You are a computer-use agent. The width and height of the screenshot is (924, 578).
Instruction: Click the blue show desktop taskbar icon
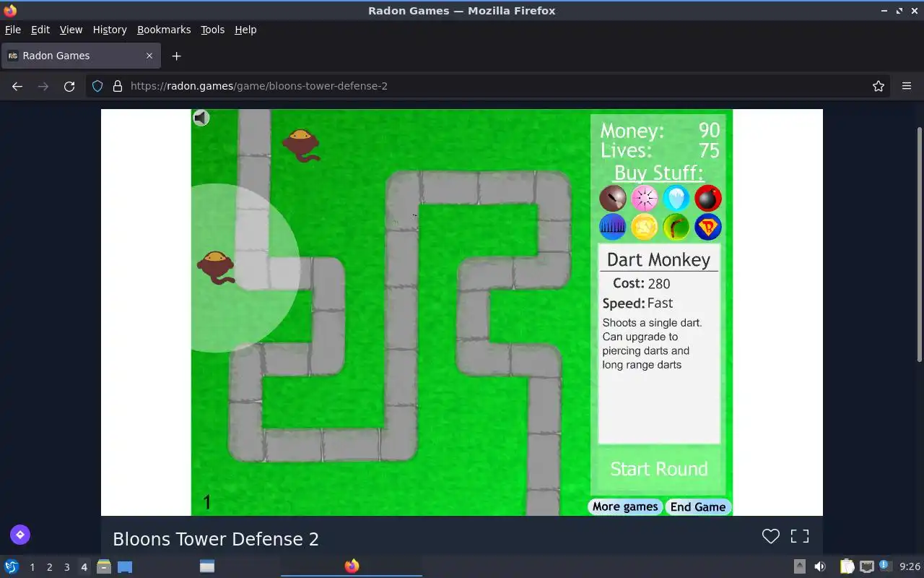click(x=125, y=566)
